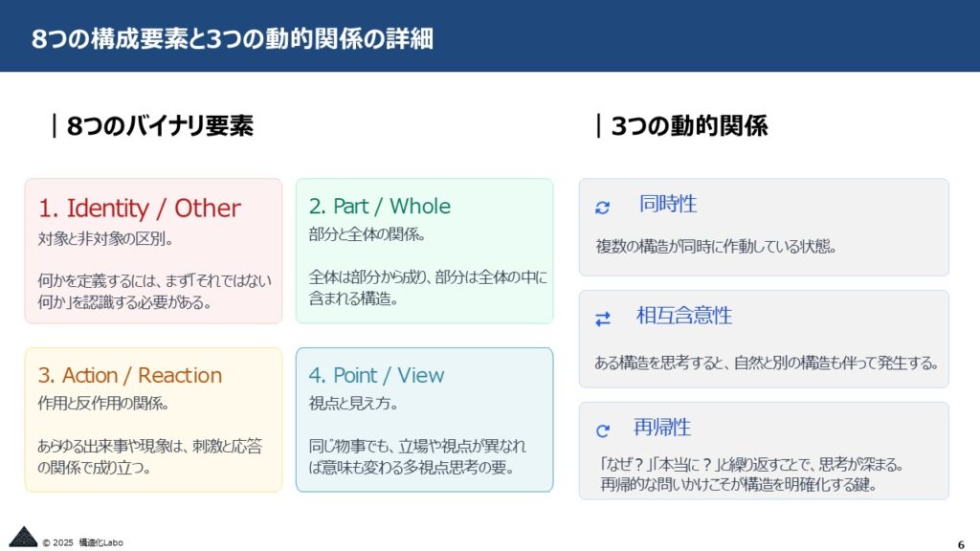The width and height of the screenshot is (980, 551).
Task: Click the slide title 8つの構成要素と3つの動的関係の詳細
Action: point(232,38)
